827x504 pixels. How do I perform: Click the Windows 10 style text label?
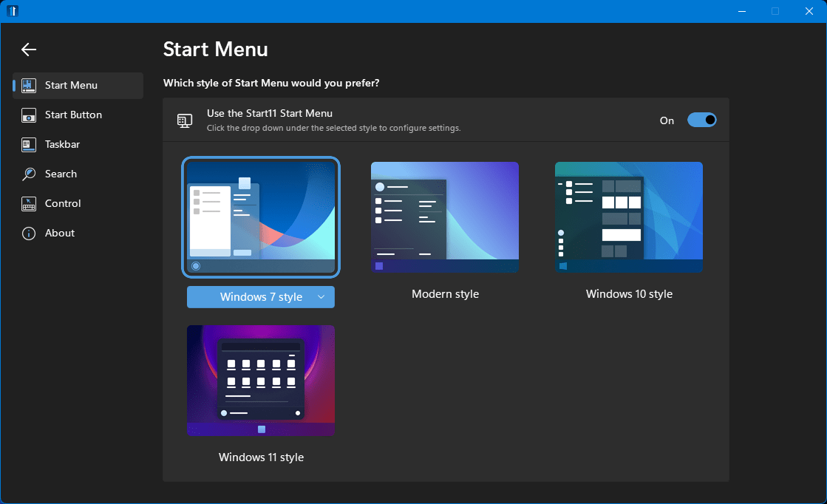point(629,294)
